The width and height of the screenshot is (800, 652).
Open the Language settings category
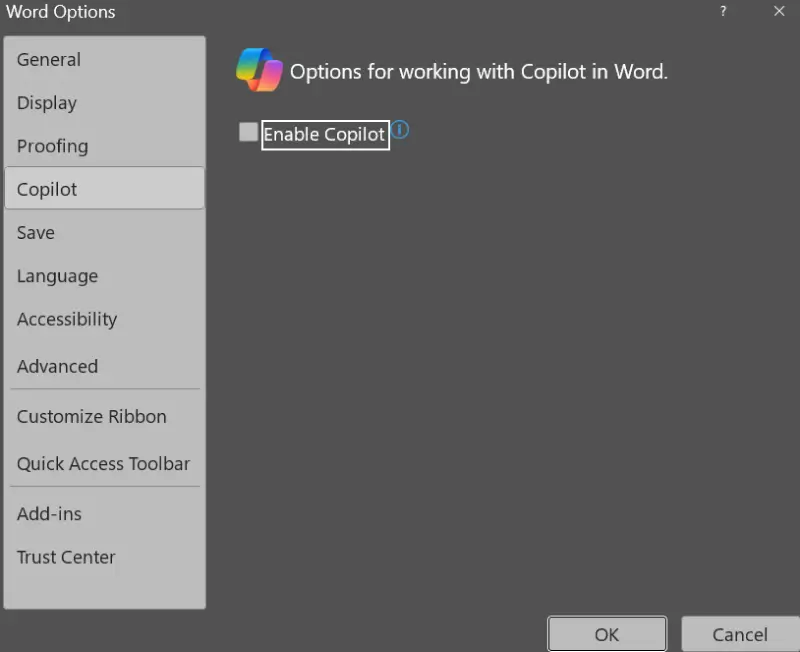tap(58, 276)
